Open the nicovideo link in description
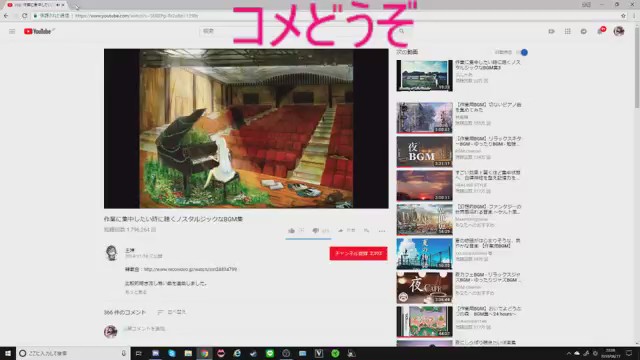 click(190, 269)
